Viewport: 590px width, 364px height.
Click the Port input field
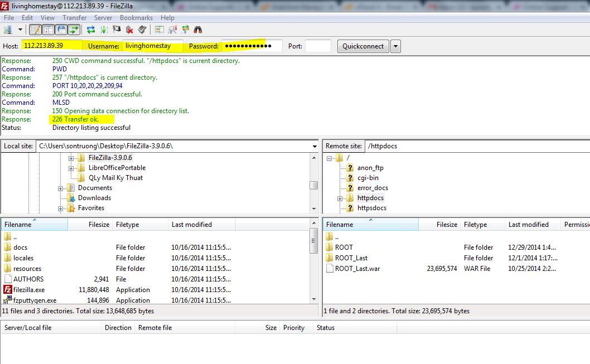(318, 46)
